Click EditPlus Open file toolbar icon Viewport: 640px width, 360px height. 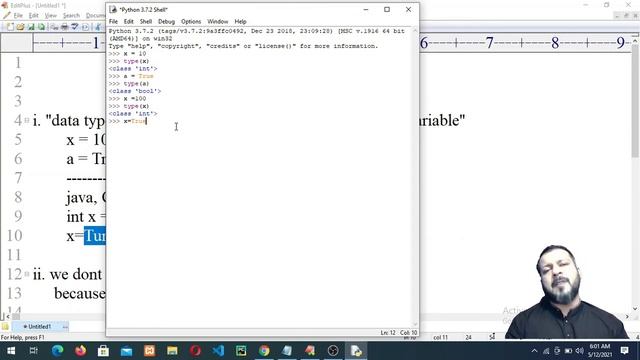click(x=20, y=27)
